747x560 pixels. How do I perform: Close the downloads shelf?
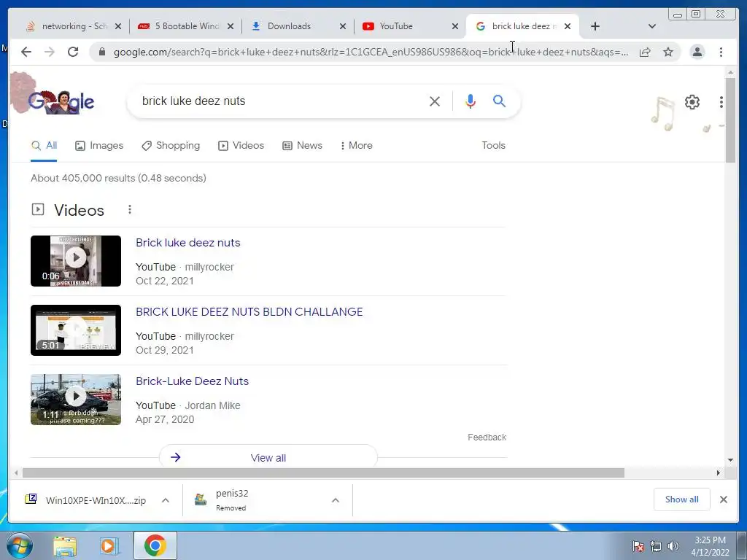(x=724, y=499)
